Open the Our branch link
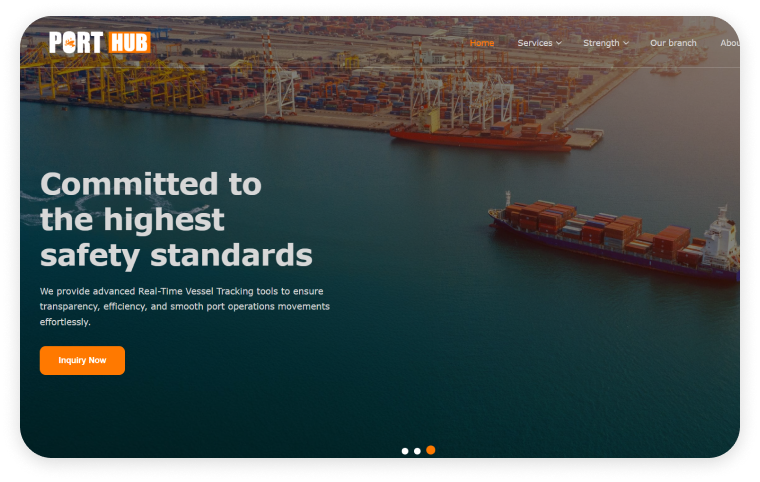Image resolution: width=760 pixels, height=482 pixels. [x=673, y=43]
